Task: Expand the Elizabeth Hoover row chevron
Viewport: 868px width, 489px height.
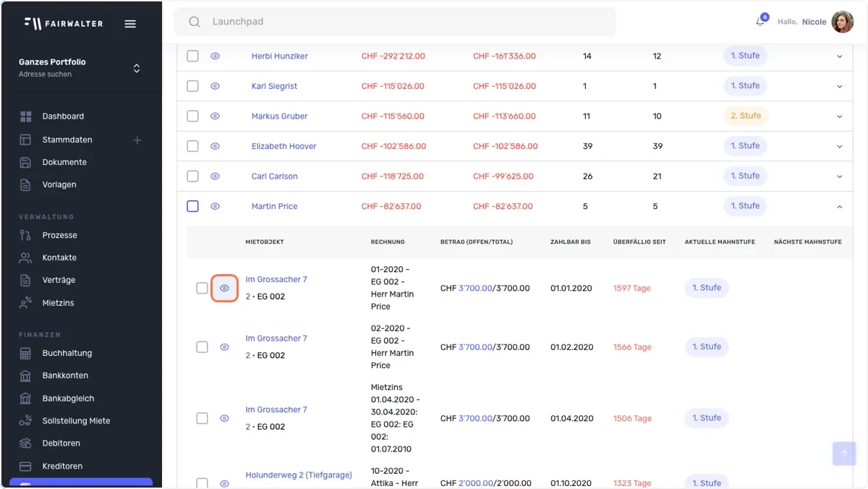Action: click(x=840, y=146)
